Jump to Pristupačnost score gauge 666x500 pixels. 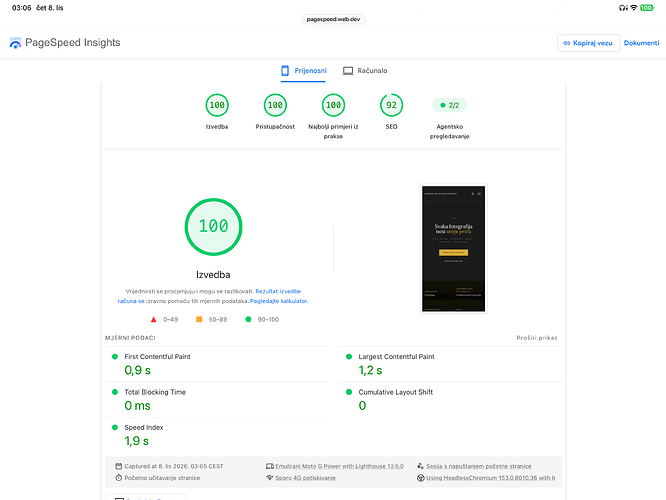275,105
